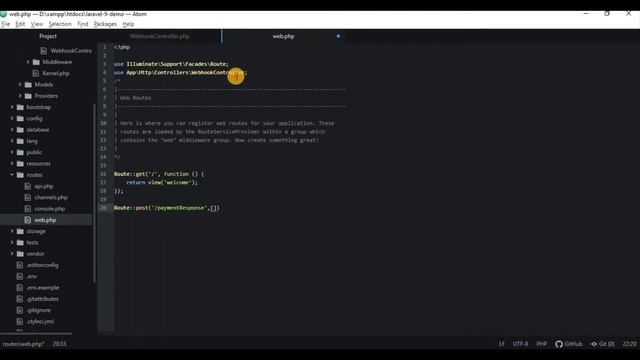Expand the database folder chevron
The width and height of the screenshot is (640, 360).
click(12, 130)
